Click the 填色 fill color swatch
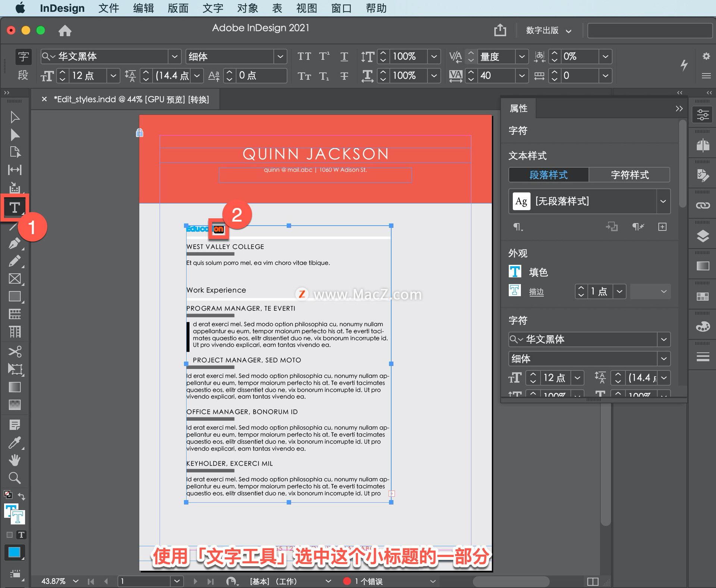716x588 pixels. (x=515, y=272)
